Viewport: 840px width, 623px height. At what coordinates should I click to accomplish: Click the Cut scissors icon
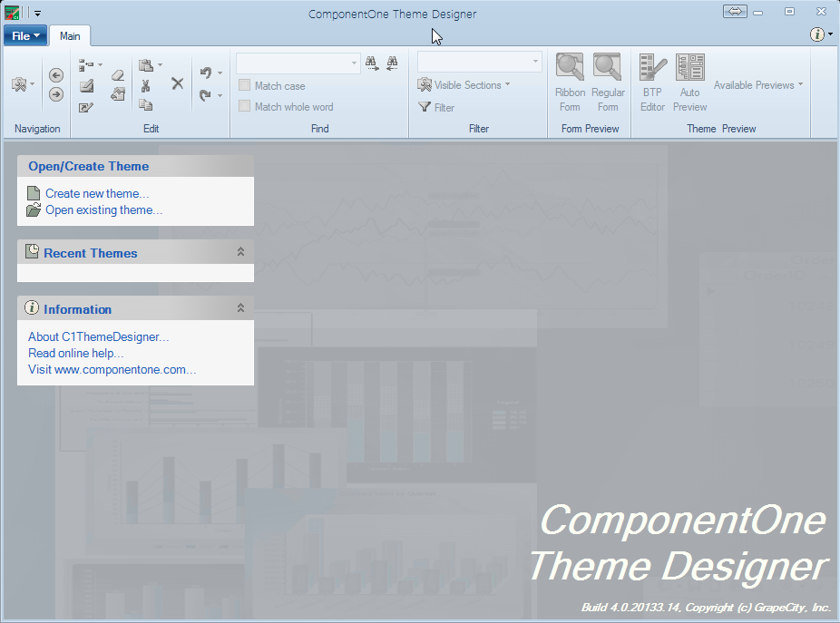click(x=145, y=86)
